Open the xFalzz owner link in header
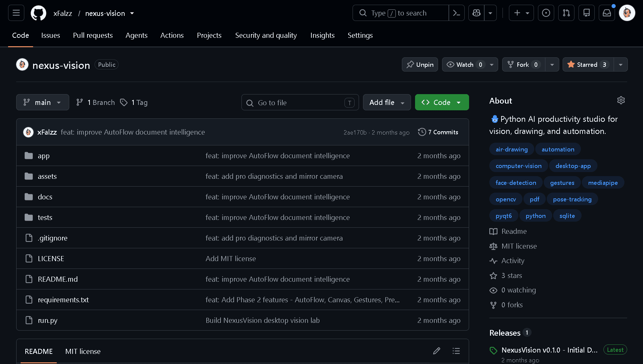This screenshot has width=643, height=364. click(63, 13)
